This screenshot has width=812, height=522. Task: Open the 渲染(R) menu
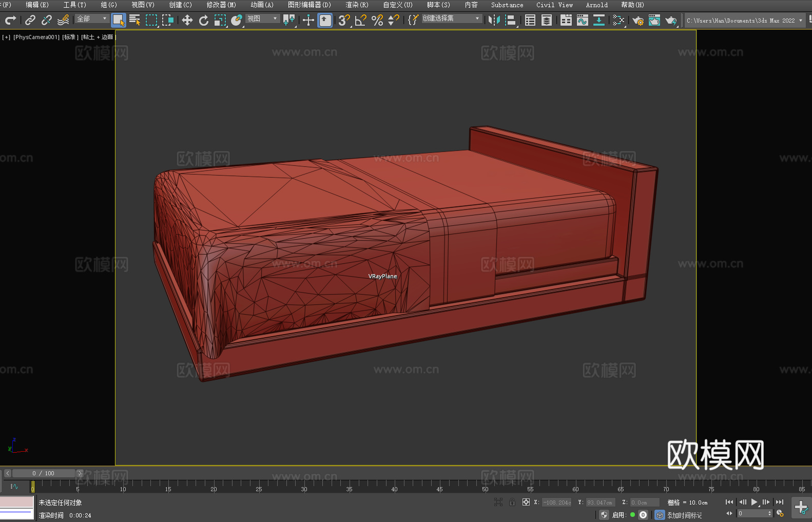[357, 5]
